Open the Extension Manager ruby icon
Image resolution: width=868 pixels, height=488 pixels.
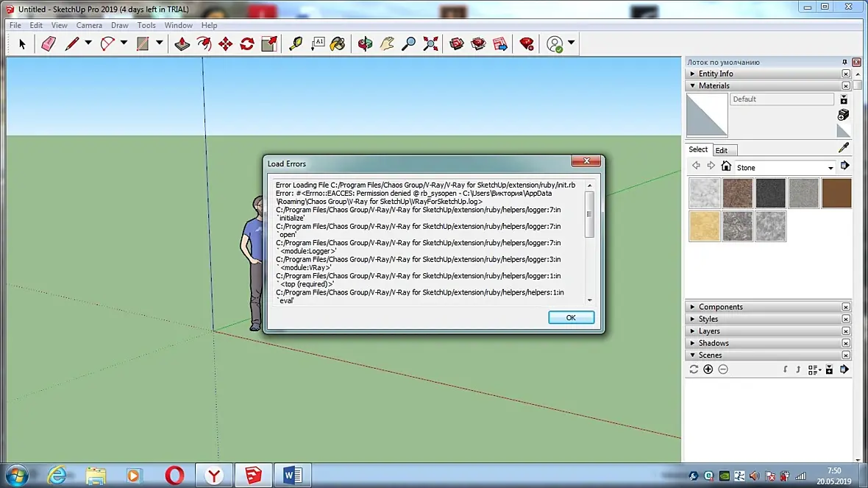[527, 43]
